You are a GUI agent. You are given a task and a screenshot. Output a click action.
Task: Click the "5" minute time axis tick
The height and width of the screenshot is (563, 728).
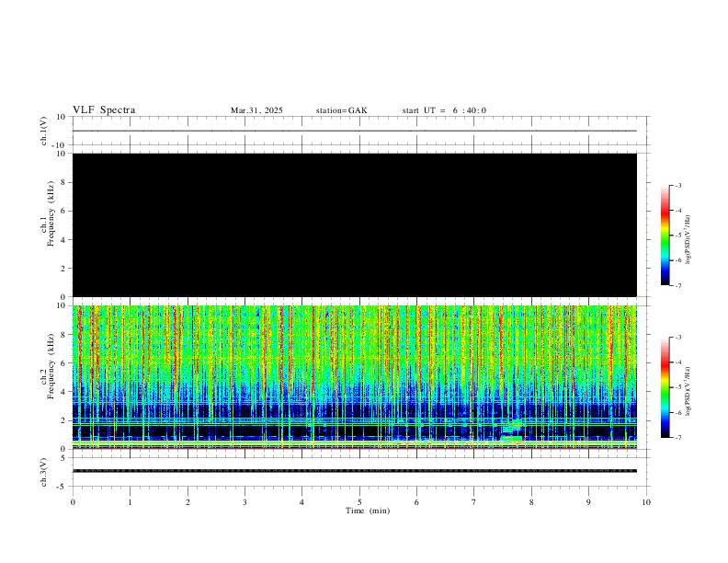point(359,502)
